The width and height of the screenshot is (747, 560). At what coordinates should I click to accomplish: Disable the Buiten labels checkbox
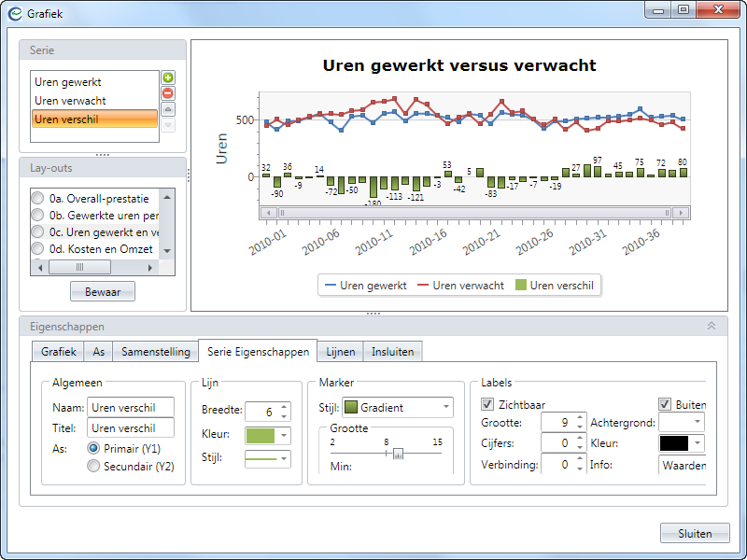click(665, 404)
